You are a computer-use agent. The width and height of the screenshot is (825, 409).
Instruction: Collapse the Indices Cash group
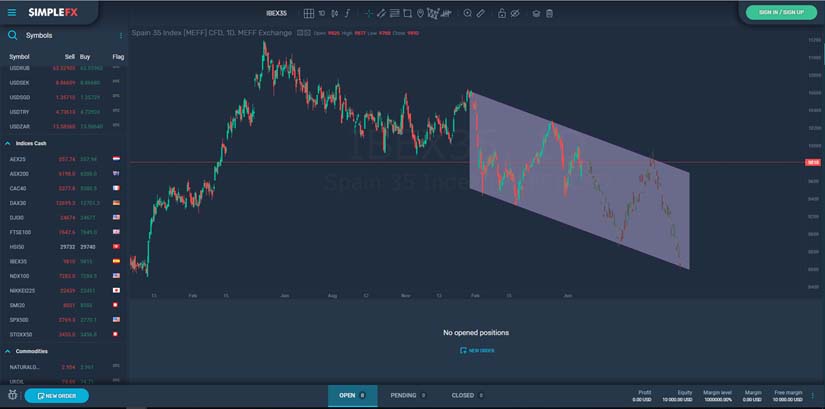pos(8,143)
